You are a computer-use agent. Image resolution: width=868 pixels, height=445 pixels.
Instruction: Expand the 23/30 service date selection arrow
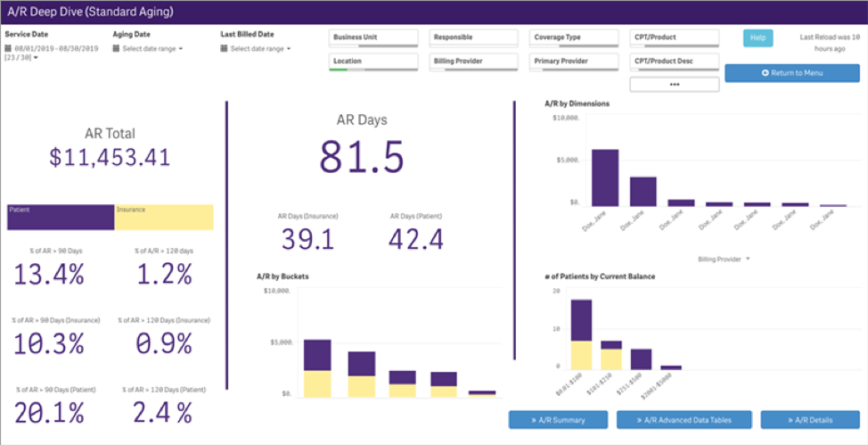pos(36,58)
